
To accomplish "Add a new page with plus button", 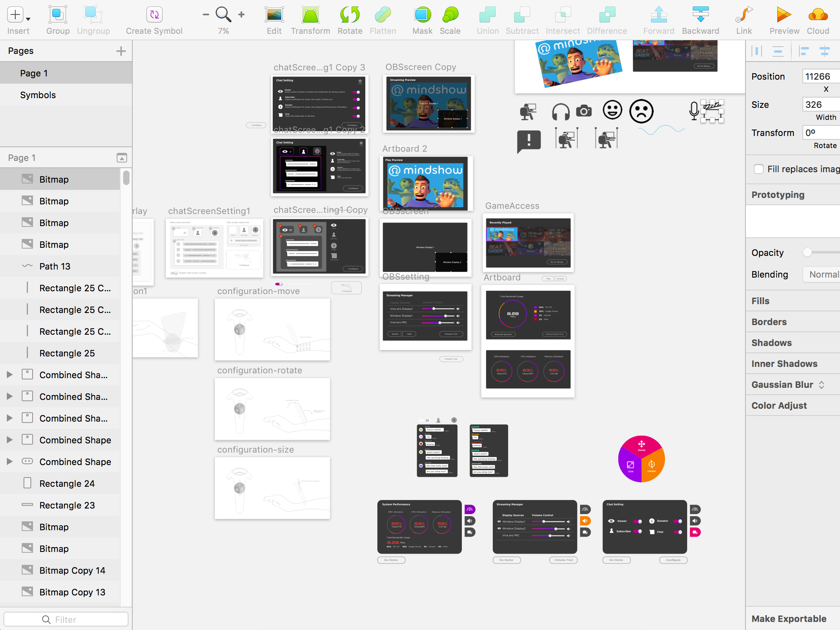I will 121,51.
